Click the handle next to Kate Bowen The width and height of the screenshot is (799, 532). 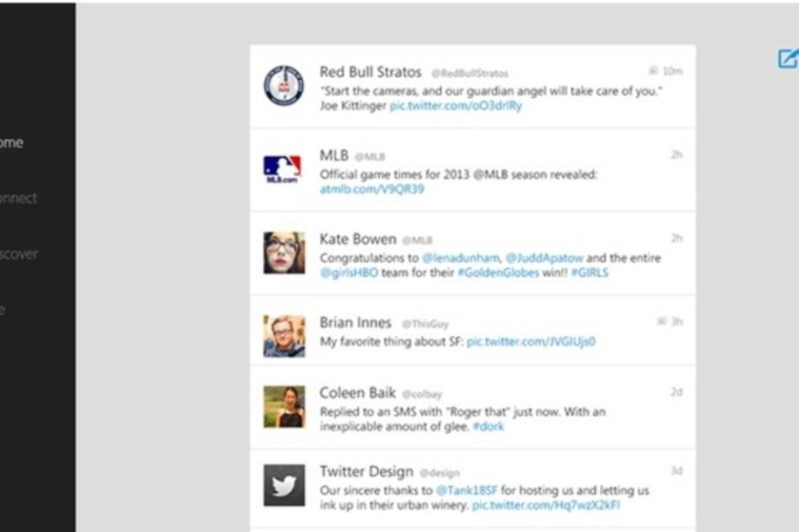418,240
